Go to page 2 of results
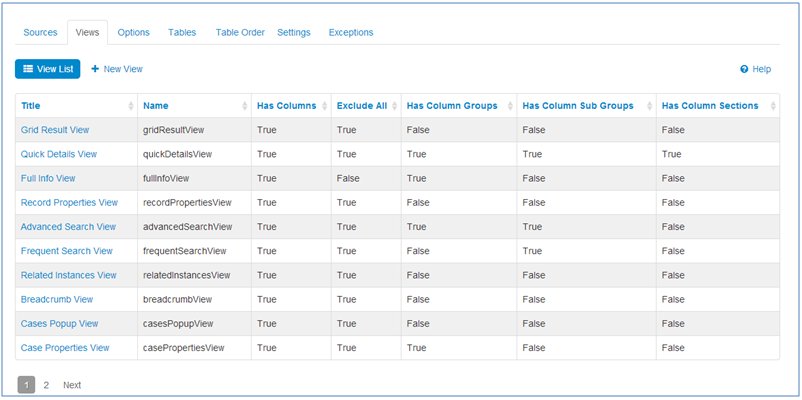The width and height of the screenshot is (802, 400). [x=46, y=385]
